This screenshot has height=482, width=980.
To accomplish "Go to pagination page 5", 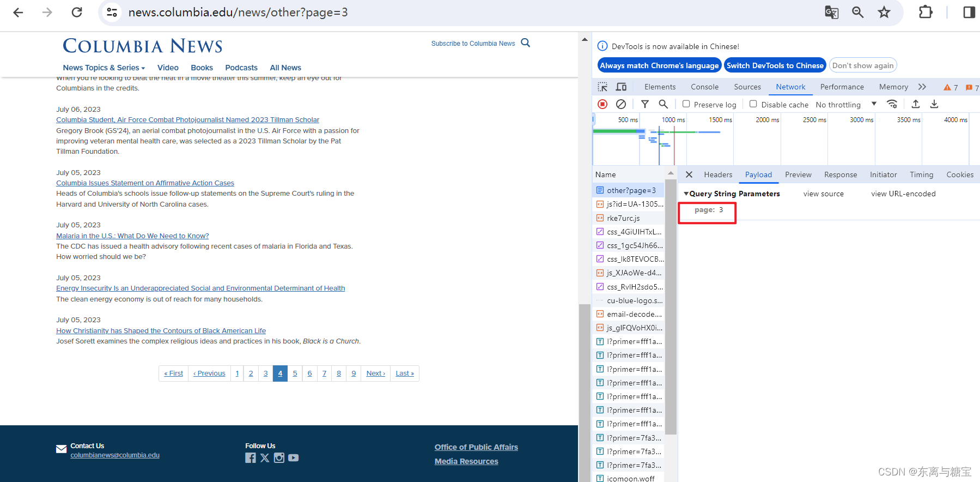I will pos(295,373).
